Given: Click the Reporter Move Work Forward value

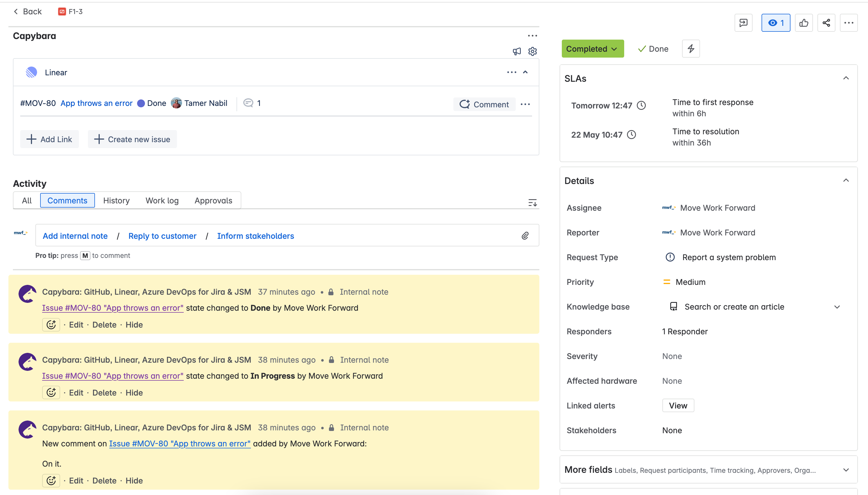Looking at the screenshot, I should click(708, 233).
